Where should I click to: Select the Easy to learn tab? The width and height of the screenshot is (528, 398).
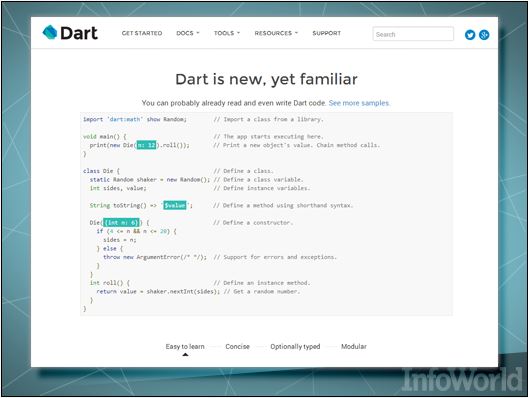coord(185,346)
